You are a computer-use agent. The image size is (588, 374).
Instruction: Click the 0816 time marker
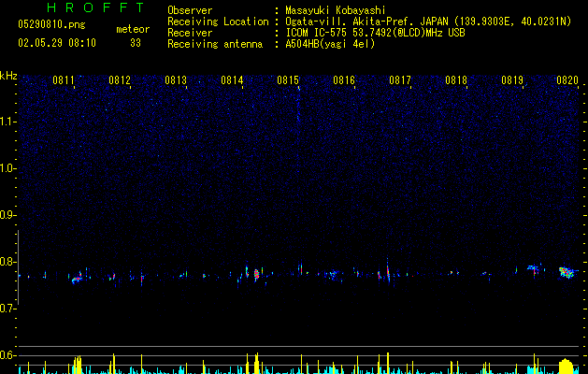click(x=344, y=80)
